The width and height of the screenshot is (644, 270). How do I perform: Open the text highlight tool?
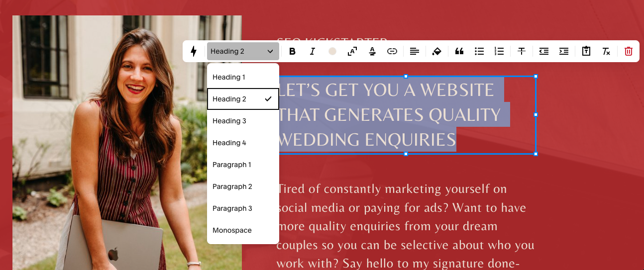click(x=372, y=51)
